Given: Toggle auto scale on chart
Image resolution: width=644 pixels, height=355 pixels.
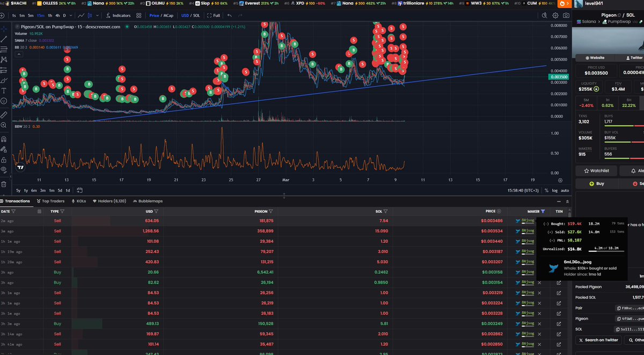Looking at the screenshot, I should coord(565,190).
